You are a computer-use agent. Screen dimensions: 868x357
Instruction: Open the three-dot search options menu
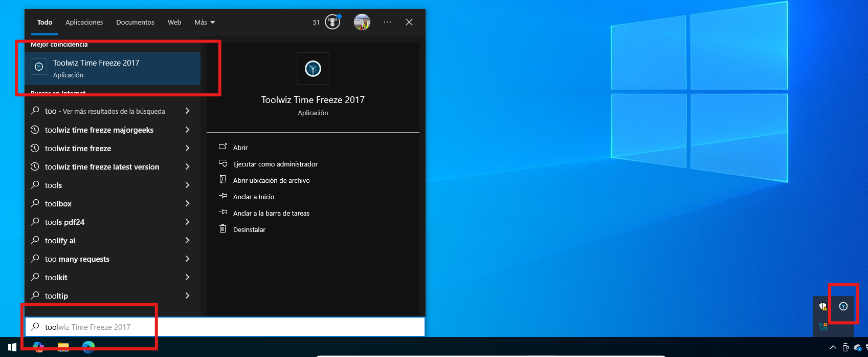tap(388, 22)
